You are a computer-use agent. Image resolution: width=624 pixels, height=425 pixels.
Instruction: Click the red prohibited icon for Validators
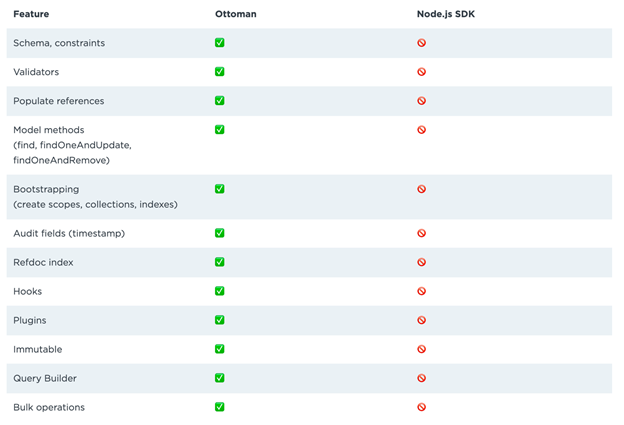click(x=421, y=72)
